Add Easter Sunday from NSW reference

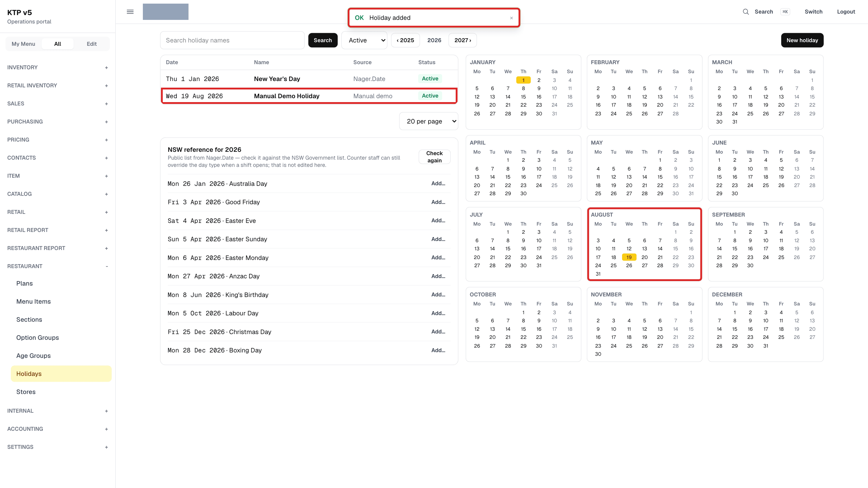click(x=438, y=239)
